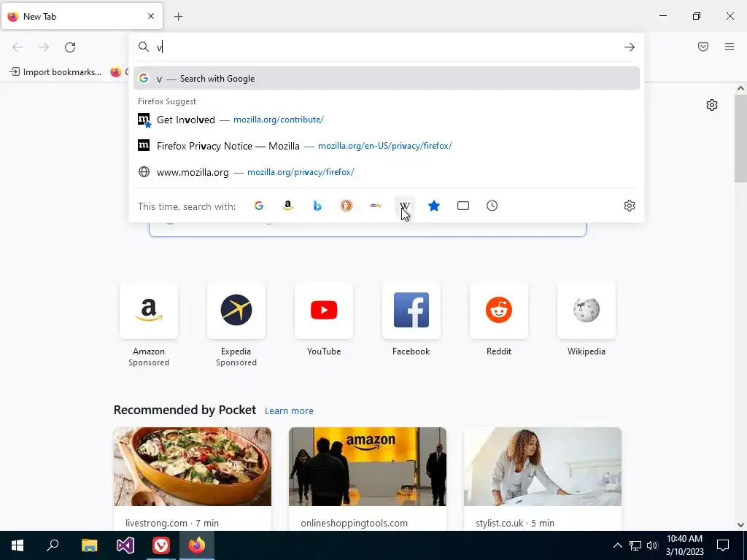Show hidden system tray icons
This screenshot has width=747, height=560.
(617, 545)
